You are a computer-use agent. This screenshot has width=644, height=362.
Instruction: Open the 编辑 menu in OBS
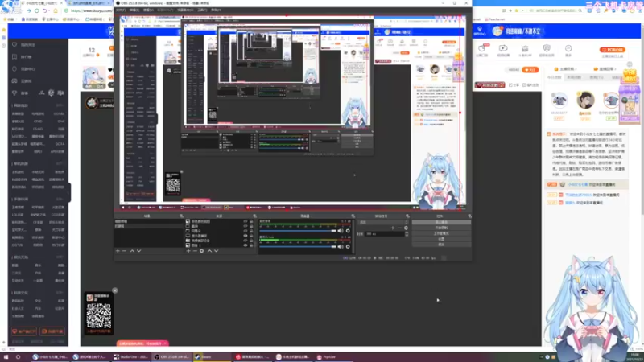click(x=134, y=10)
